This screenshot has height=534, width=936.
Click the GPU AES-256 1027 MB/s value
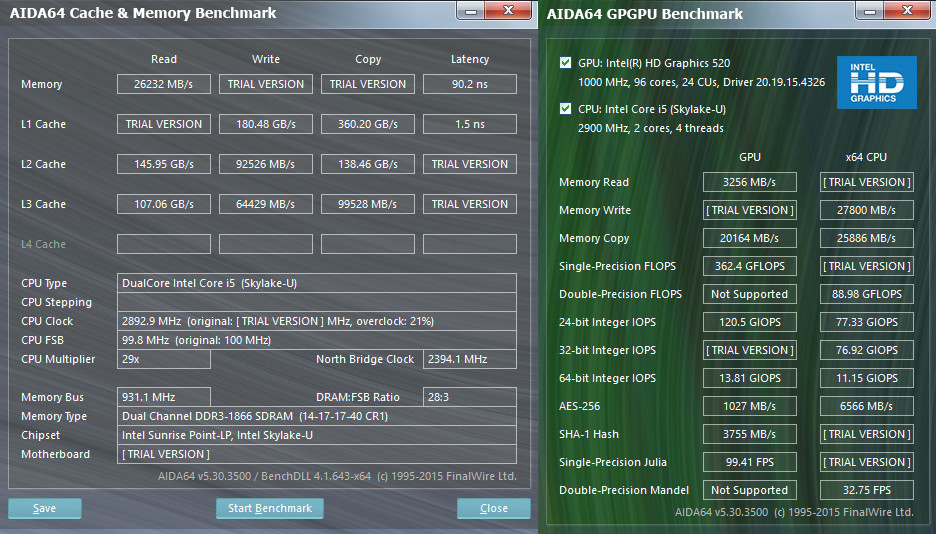750,407
